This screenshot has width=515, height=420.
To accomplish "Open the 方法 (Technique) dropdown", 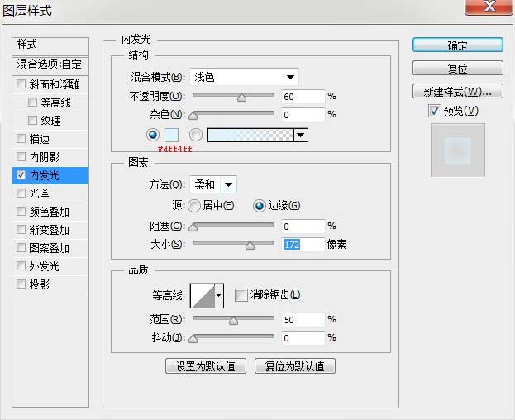I will (x=213, y=184).
